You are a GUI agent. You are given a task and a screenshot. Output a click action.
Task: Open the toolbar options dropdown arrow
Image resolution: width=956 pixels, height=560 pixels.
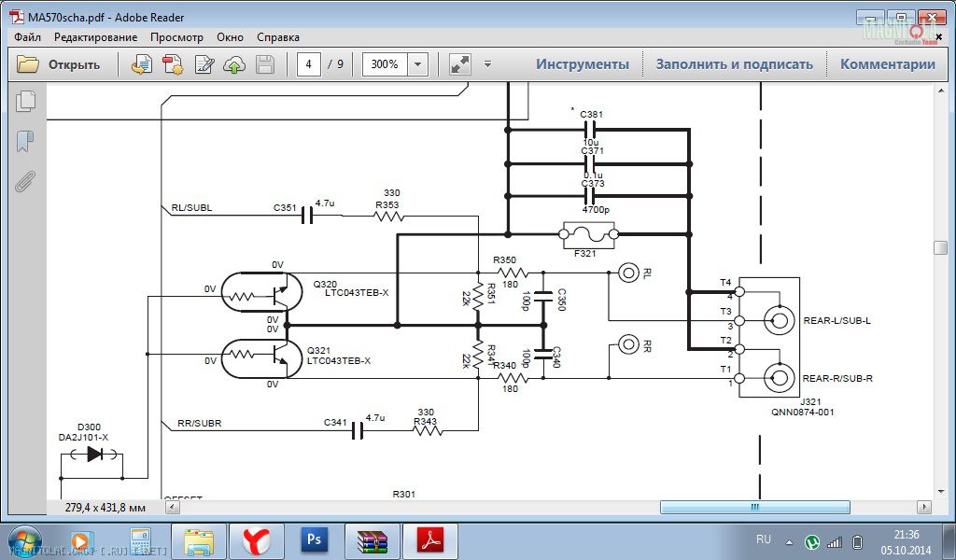click(x=487, y=64)
